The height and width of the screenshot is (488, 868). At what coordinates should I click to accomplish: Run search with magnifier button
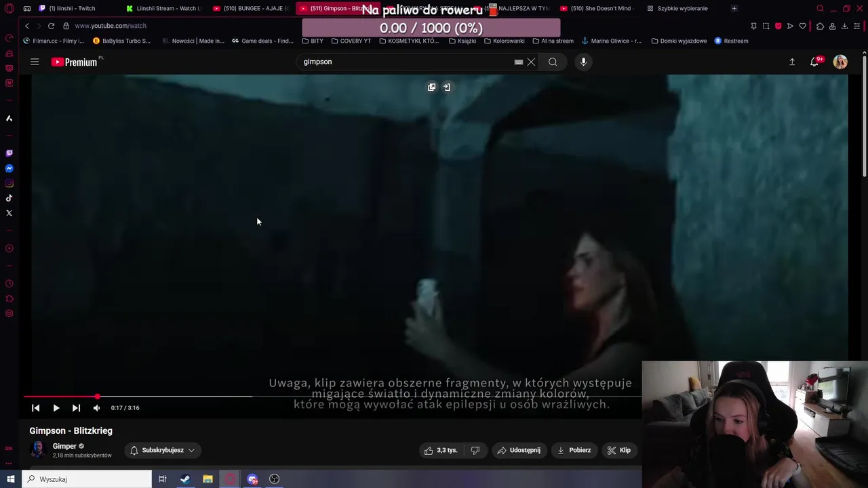pyautogui.click(x=553, y=62)
